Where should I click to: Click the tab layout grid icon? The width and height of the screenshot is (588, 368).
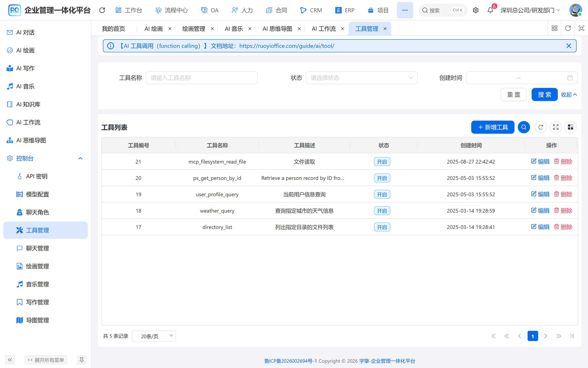point(555,28)
